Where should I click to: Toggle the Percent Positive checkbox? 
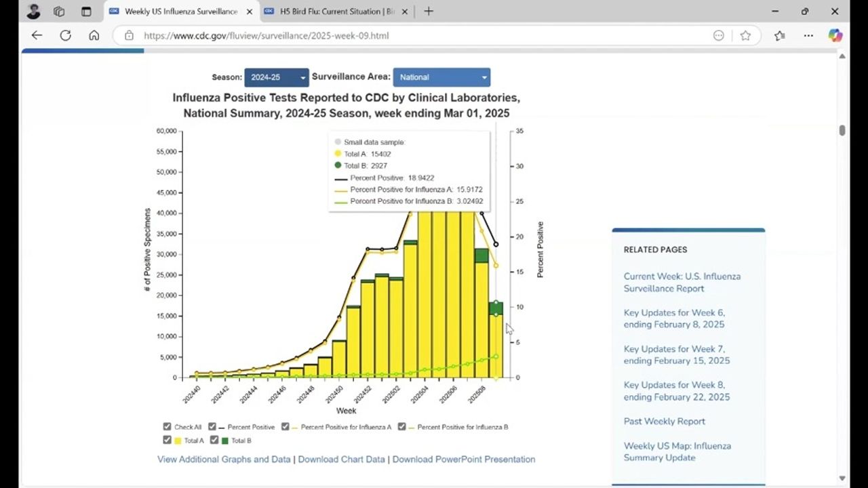[x=212, y=427]
